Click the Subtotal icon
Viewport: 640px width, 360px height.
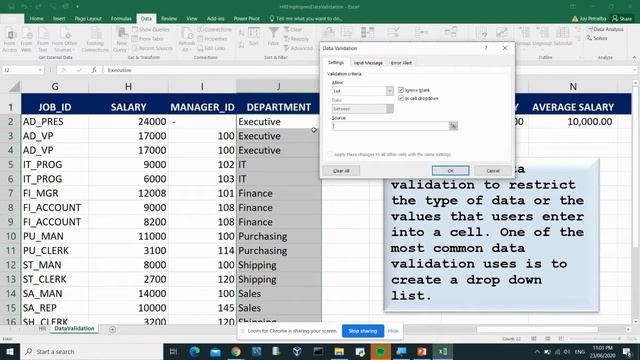click(x=562, y=37)
